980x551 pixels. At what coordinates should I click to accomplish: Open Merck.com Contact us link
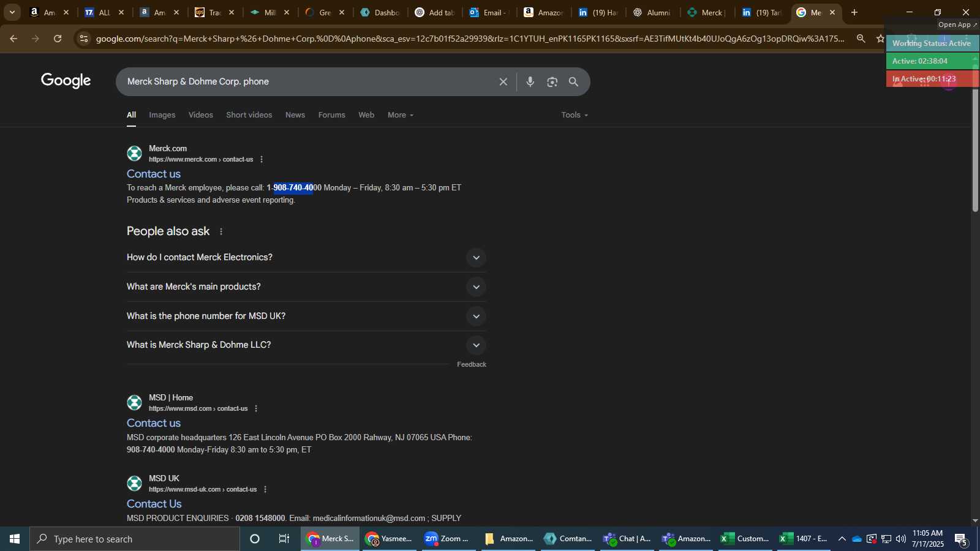click(154, 174)
